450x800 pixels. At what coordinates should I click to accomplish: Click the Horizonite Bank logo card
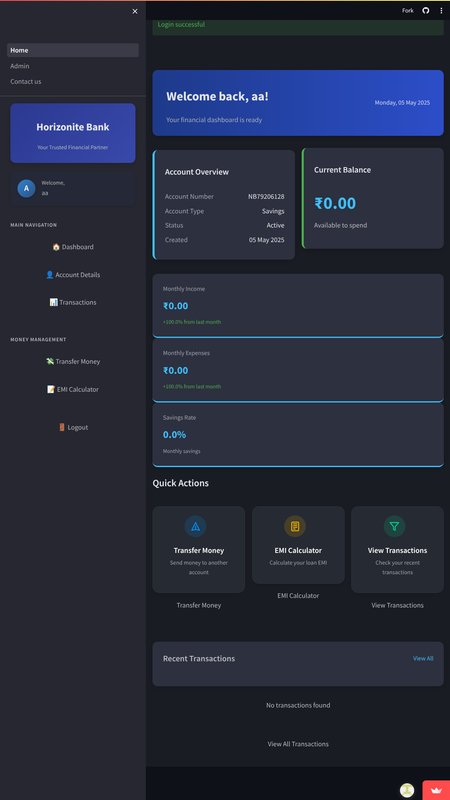[73, 133]
